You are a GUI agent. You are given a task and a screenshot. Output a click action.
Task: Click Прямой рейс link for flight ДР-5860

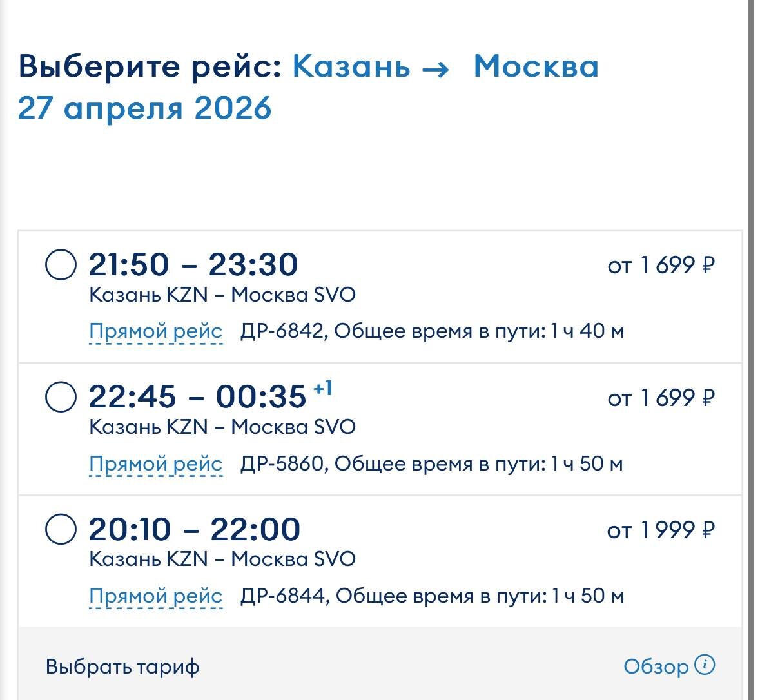[x=155, y=464]
